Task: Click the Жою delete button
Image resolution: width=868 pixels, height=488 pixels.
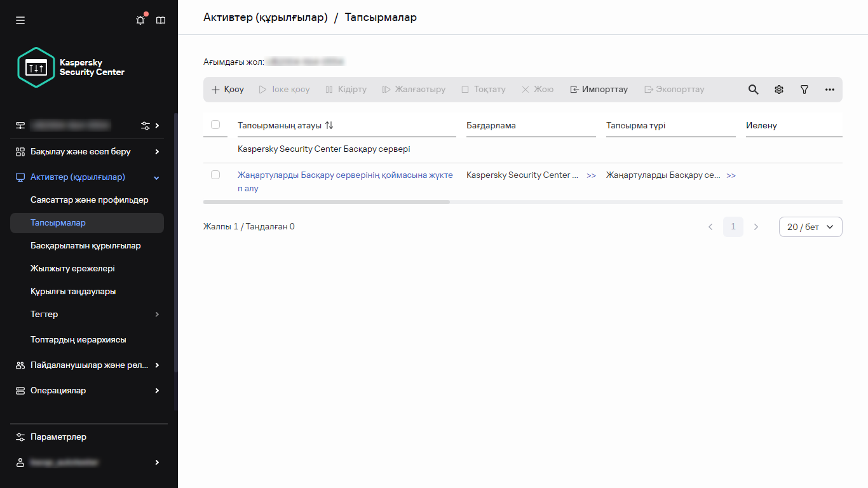Action: tap(538, 90)
